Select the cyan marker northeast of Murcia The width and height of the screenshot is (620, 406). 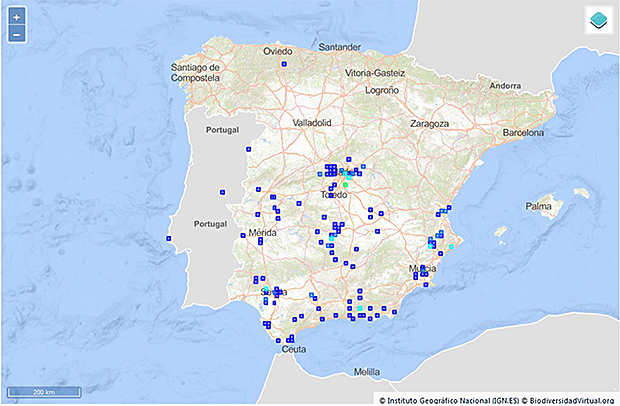click(x=451, y=246)
